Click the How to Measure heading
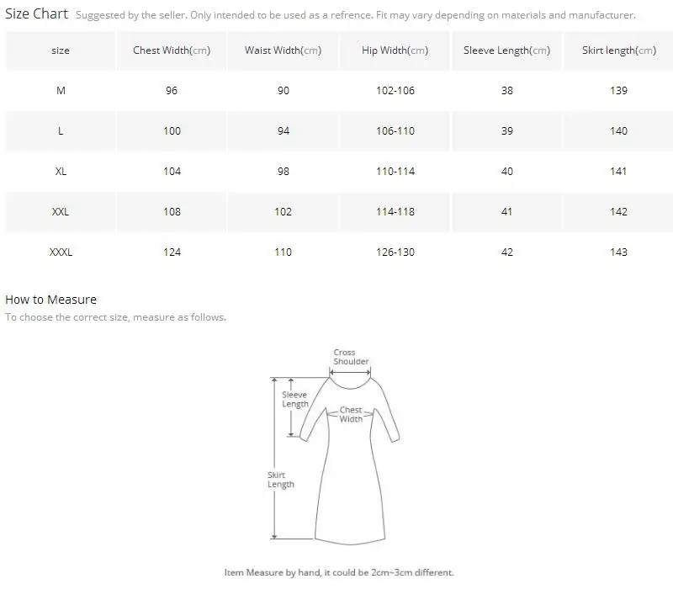Viewport: 673px width, 616px height. click(50, 300)
